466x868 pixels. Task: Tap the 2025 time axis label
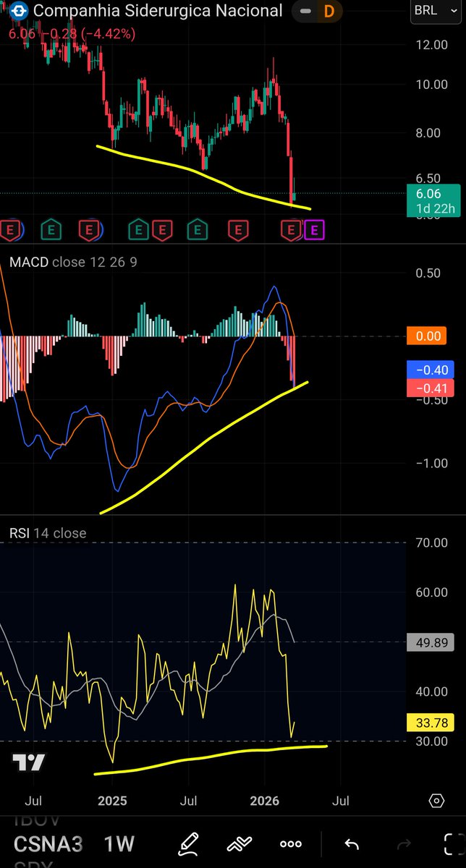112,801
